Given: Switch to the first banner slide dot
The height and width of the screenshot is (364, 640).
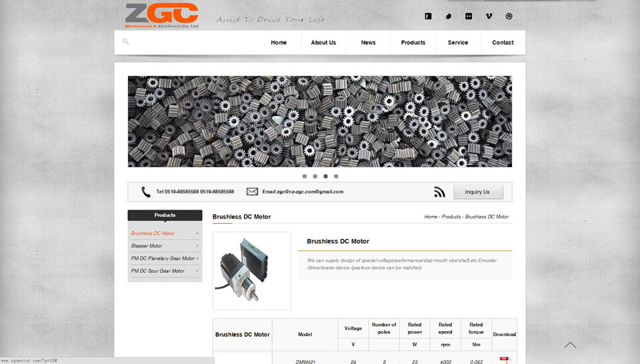Looking at the screenshot, I should tap(305, 176).
